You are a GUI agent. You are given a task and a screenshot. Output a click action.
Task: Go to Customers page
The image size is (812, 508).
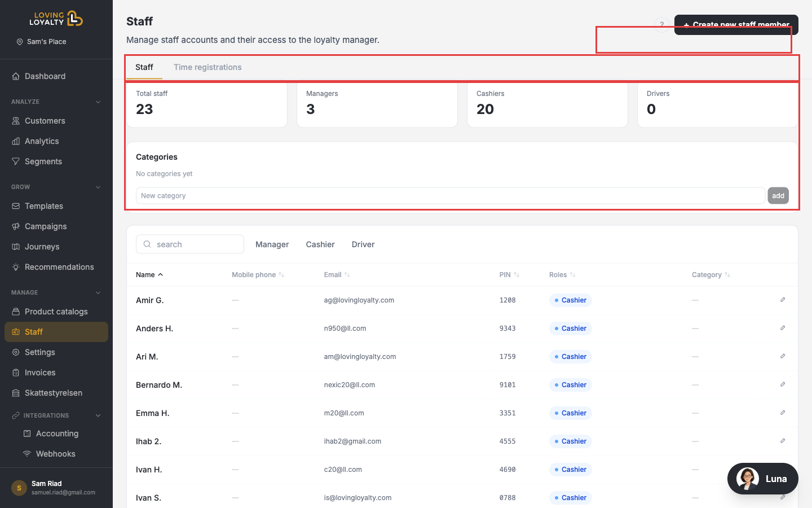56,121
